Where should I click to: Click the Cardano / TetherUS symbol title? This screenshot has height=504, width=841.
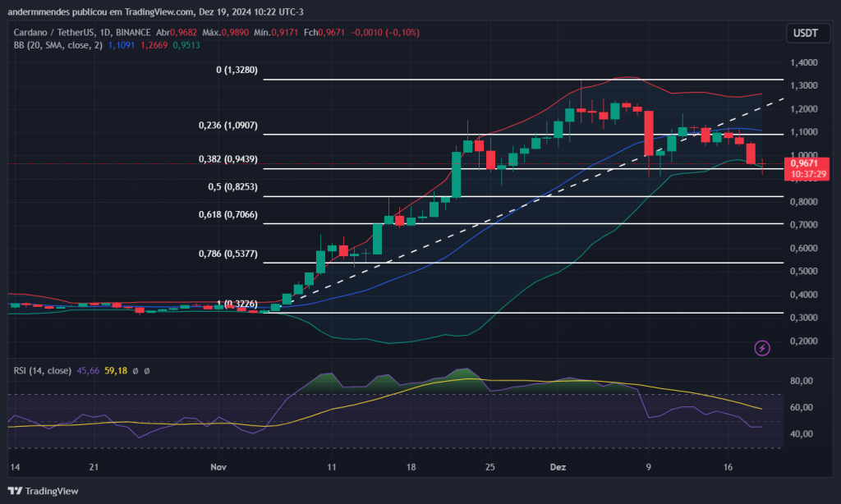[82, 32]
